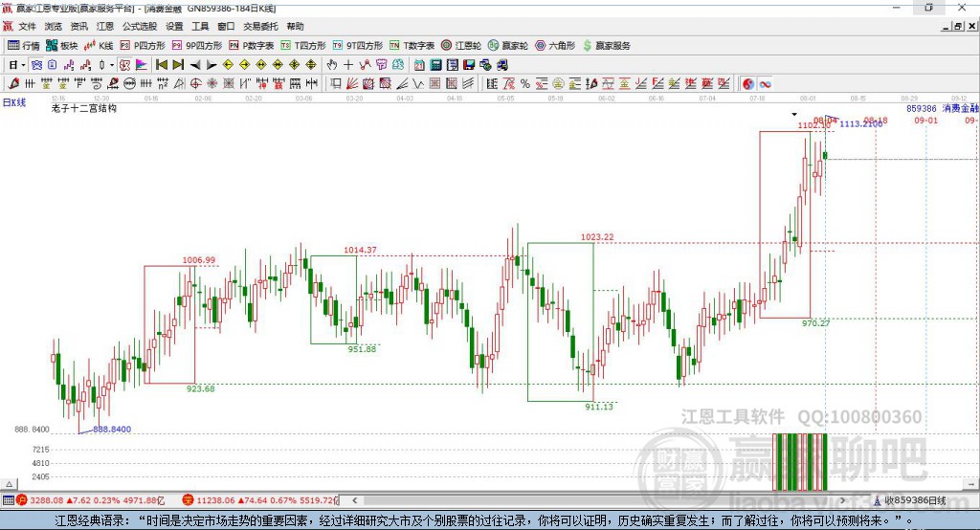
Task: Click the horizontal scrollbar left arrow
Action: point(354,500)
